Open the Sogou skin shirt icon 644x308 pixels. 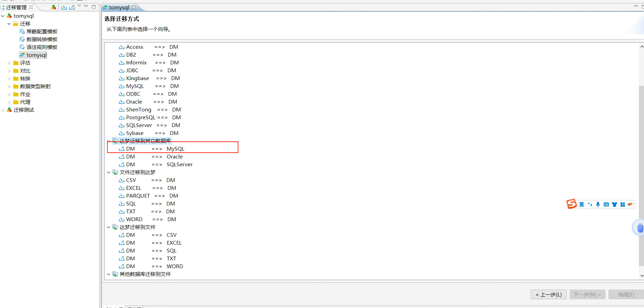coord(614,204)
